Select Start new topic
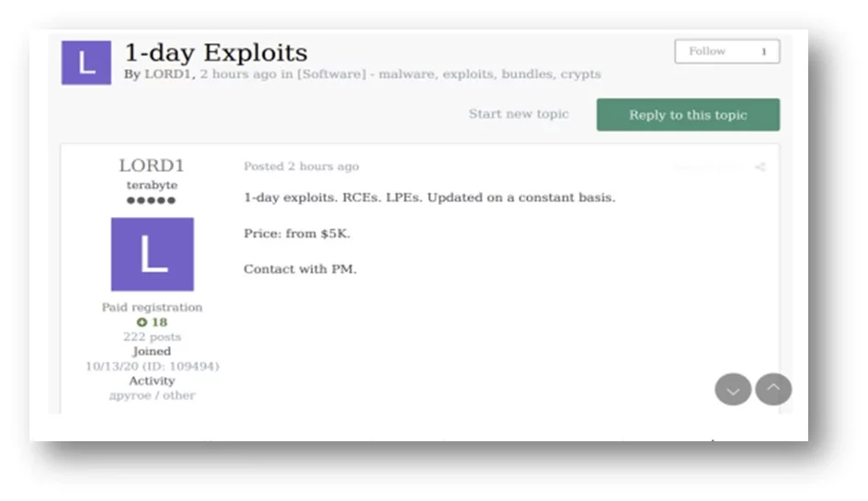868x501 pixels. coord(519,114)
